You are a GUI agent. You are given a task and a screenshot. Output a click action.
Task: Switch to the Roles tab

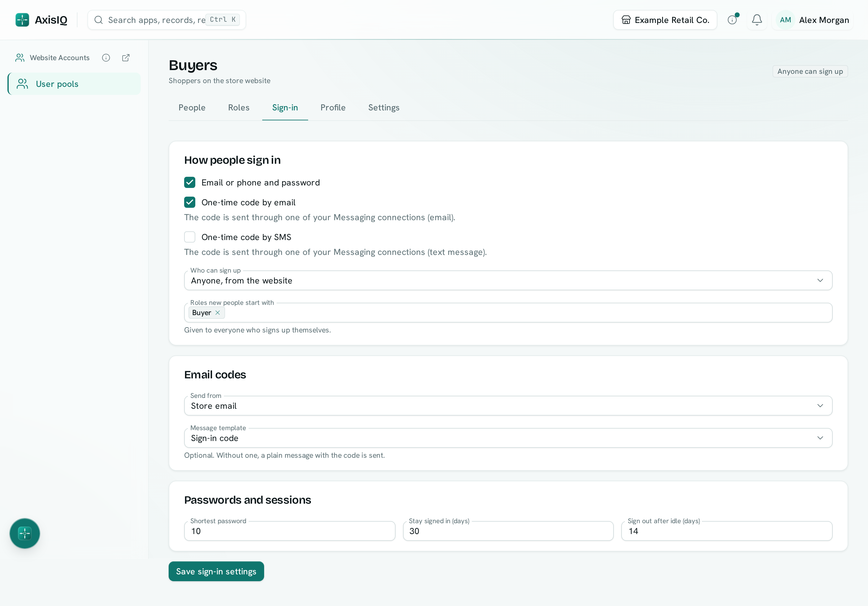click(239, 107)
